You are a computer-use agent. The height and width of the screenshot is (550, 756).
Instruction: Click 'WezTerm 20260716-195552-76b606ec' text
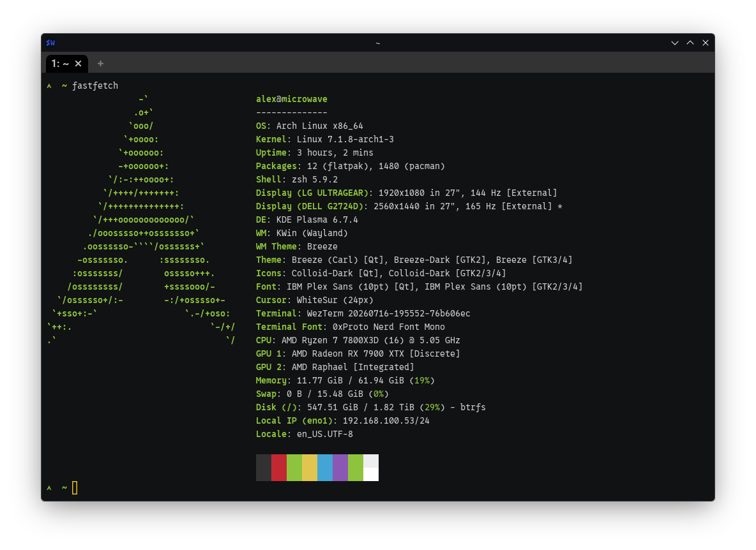click(389, 313)
